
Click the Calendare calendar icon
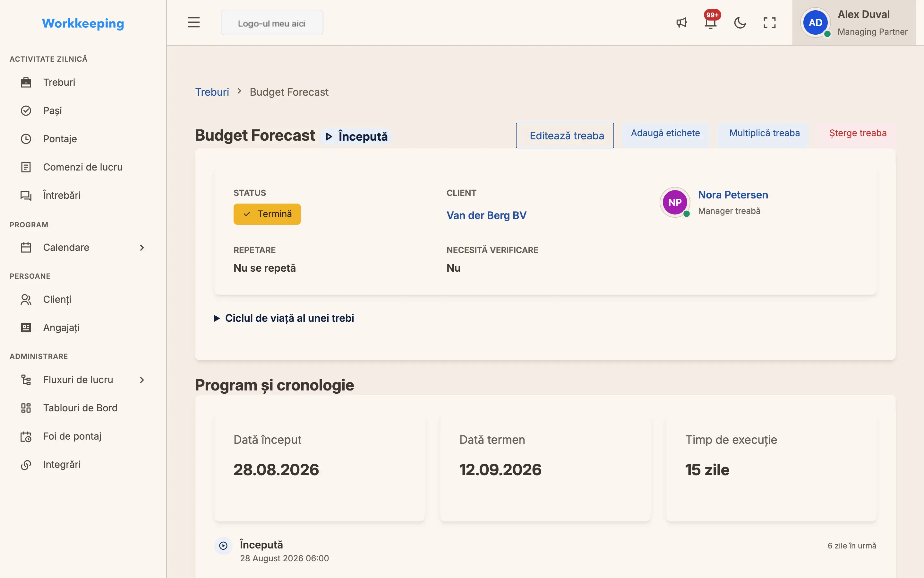click(x=26, y=247)
